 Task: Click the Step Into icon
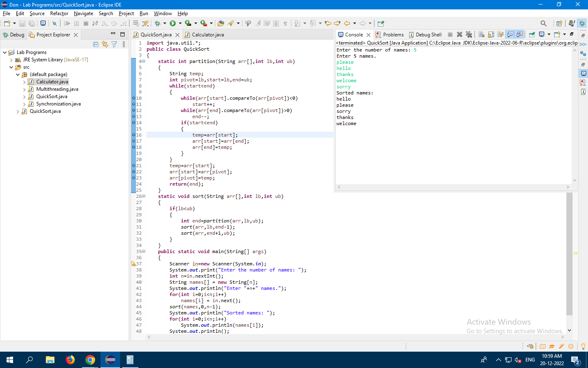click(105, 23)
